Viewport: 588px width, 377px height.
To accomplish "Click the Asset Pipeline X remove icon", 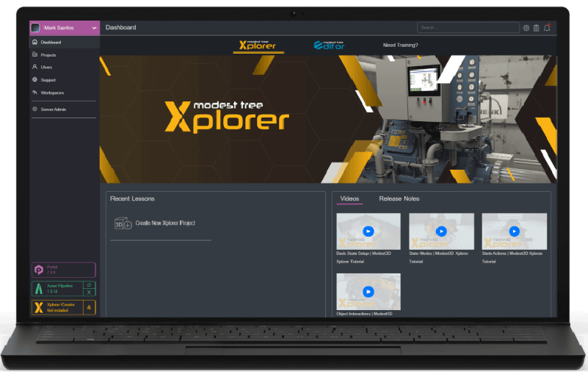I will pyautogui.click(x=89, y=292).
